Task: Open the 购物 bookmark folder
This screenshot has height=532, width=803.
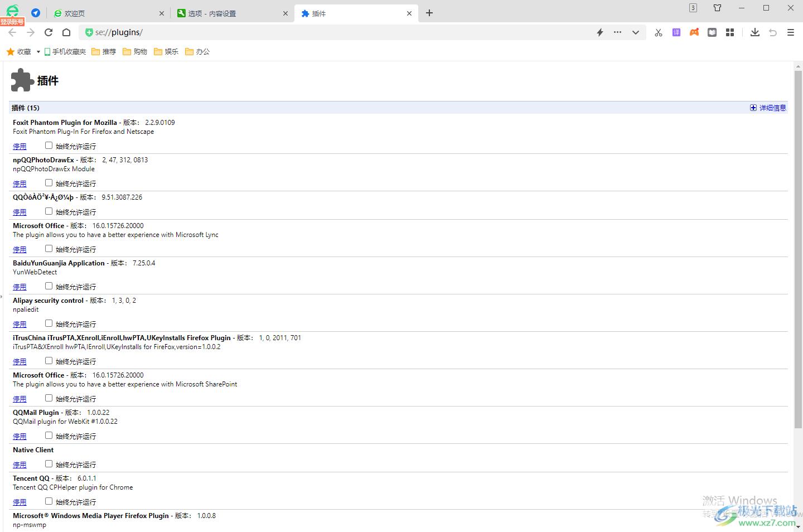Action: click(x=135, y=52)
